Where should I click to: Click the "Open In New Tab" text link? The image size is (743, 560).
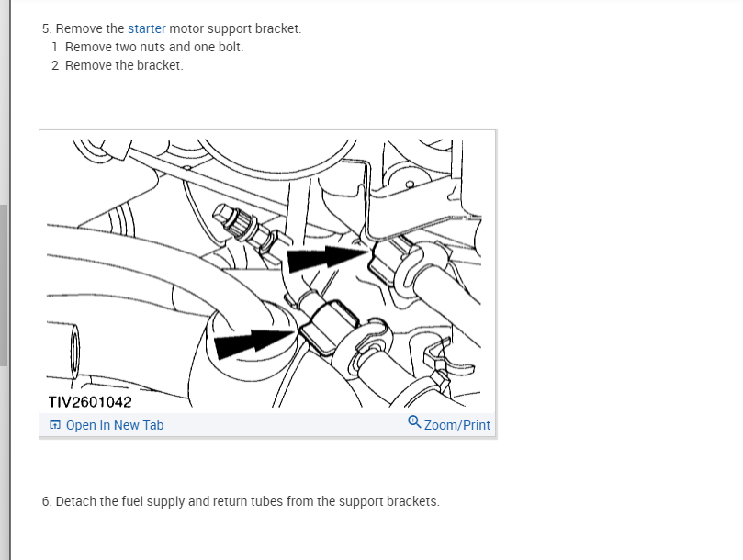pos(115,425)
